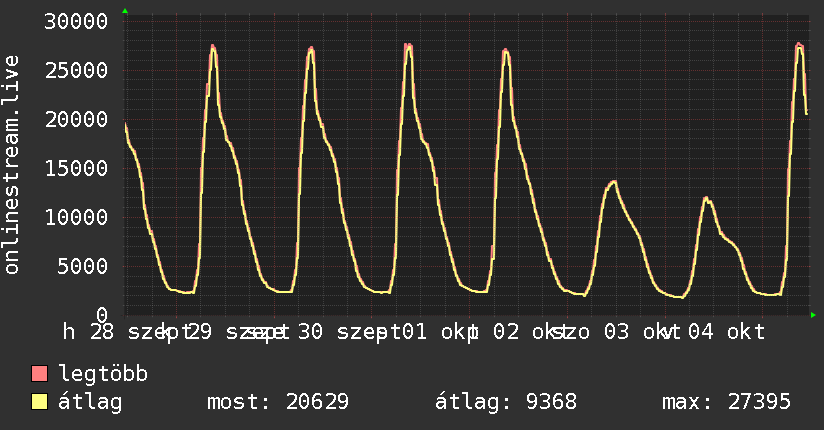Image resolution: width=824 pixels, height=430 pixels.
Task: Click the 5000 y-axis label
Action: click(83, 267)
